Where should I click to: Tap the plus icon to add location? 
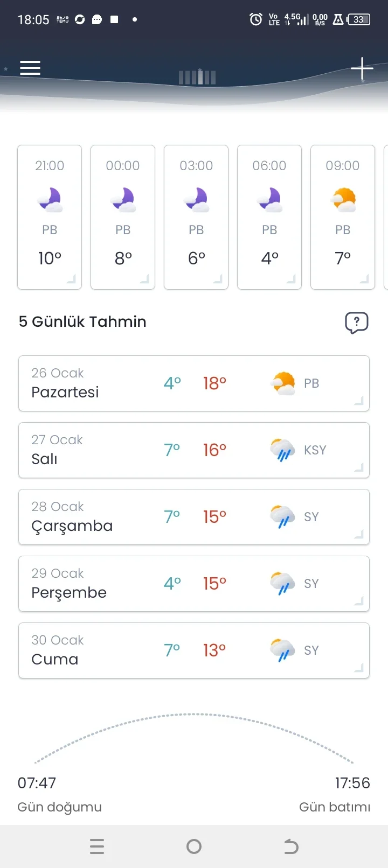(362, 68)
